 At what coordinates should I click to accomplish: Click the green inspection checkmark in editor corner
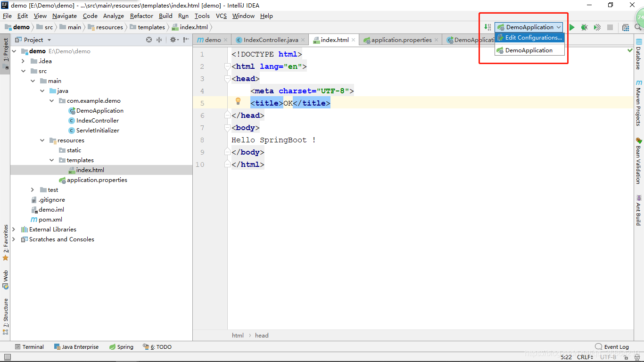[630, 49]
